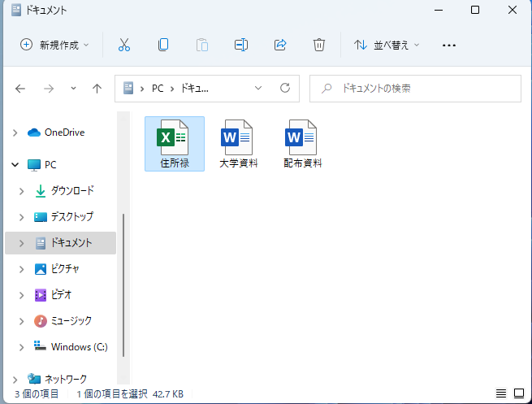Click the Copy icon in toolbar
532x404 pixels.
tap(163, 45)
